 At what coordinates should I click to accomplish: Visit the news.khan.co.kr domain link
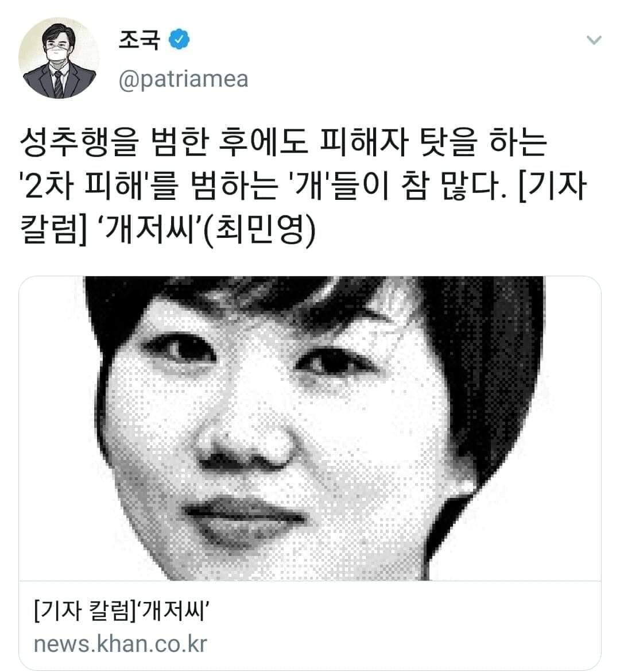tap(121, 644)
